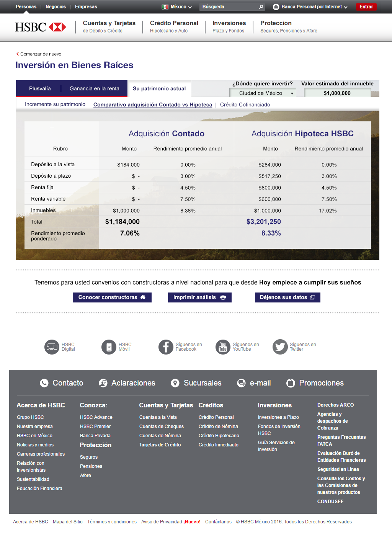
Task: Click the Facebook icon
Action: [166, 347]
